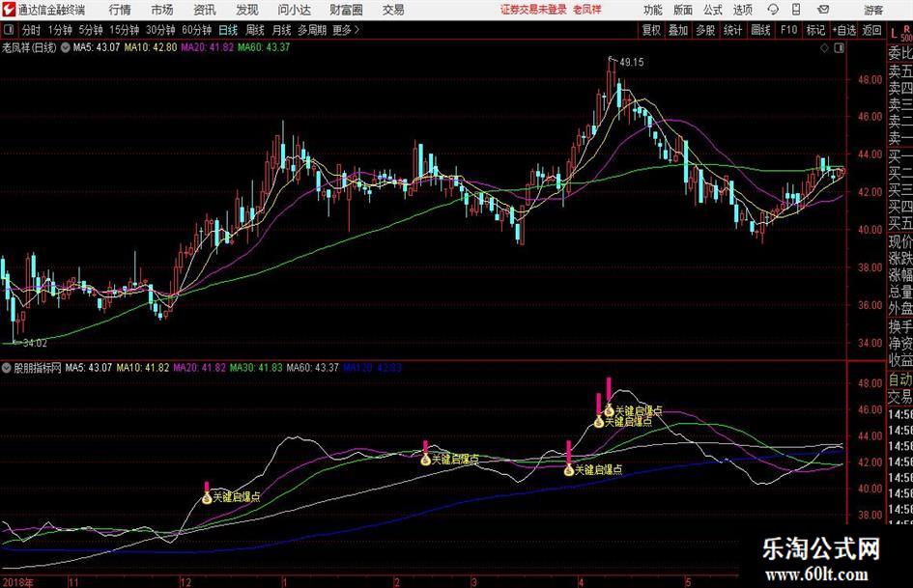Switch to 分时 chart tab

click(x=32, y=30)
